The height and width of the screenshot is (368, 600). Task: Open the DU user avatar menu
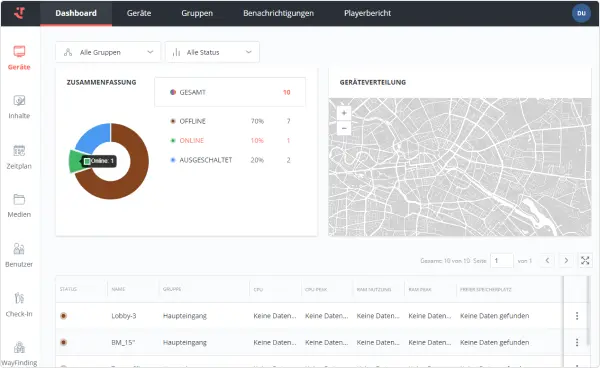[x=581, y=13]
